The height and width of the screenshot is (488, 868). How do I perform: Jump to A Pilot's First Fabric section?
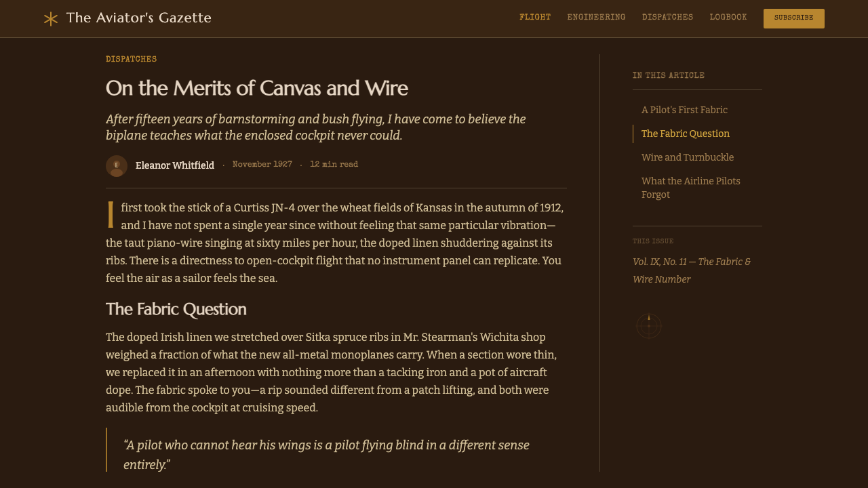click(684, 110)
